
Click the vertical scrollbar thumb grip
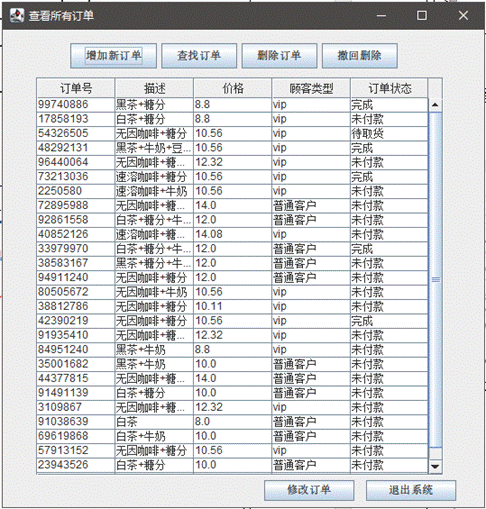(435, 279)
